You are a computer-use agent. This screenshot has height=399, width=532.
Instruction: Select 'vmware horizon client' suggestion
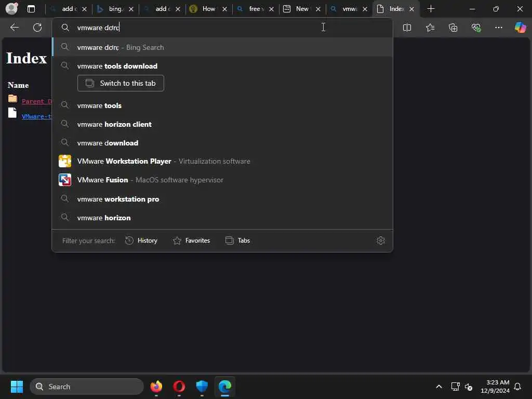(x=222, y=124)
